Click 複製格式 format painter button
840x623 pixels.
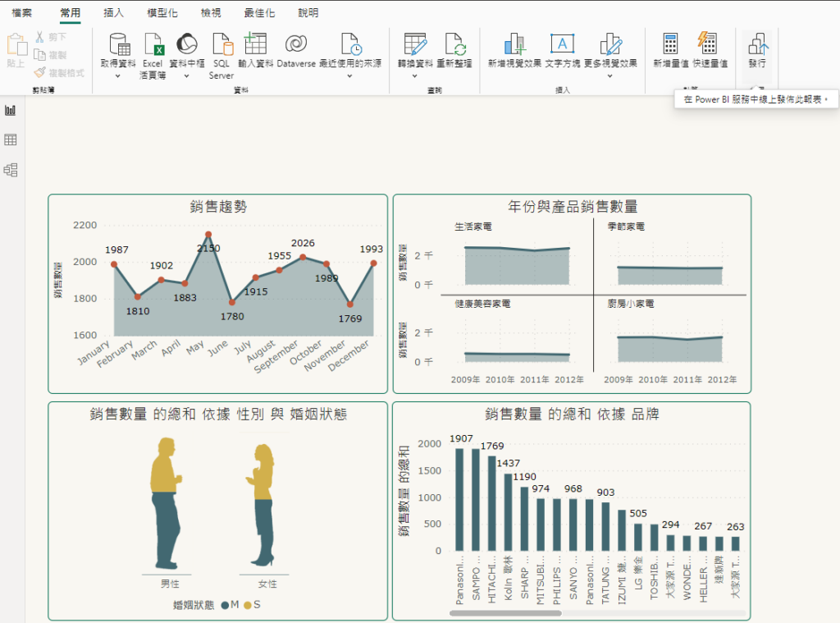point(60,73)
